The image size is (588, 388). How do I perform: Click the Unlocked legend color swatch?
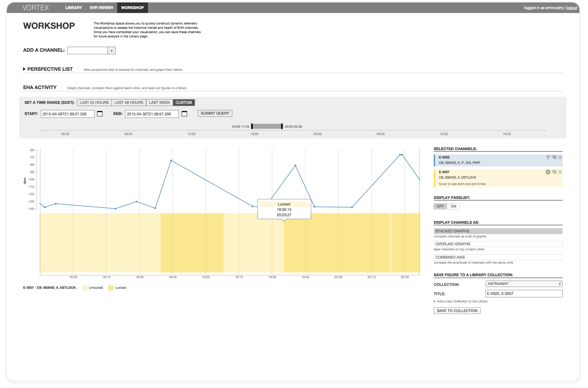(x=84, y=287)
